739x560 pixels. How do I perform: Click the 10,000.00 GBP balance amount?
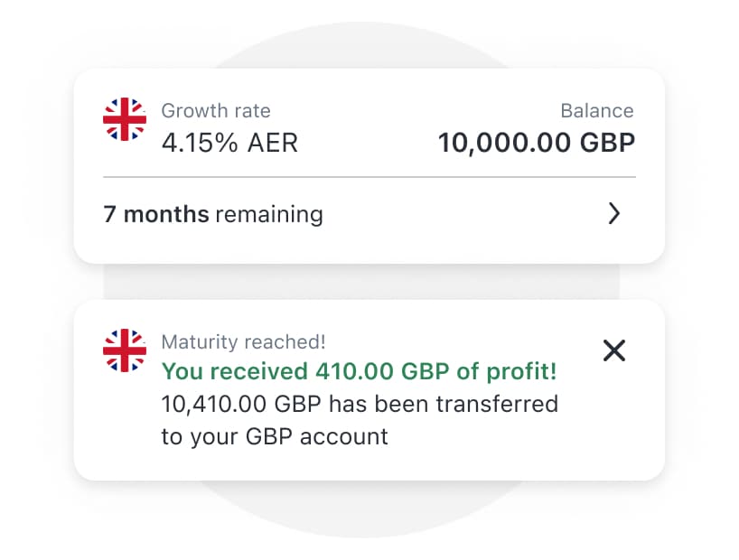536,142
